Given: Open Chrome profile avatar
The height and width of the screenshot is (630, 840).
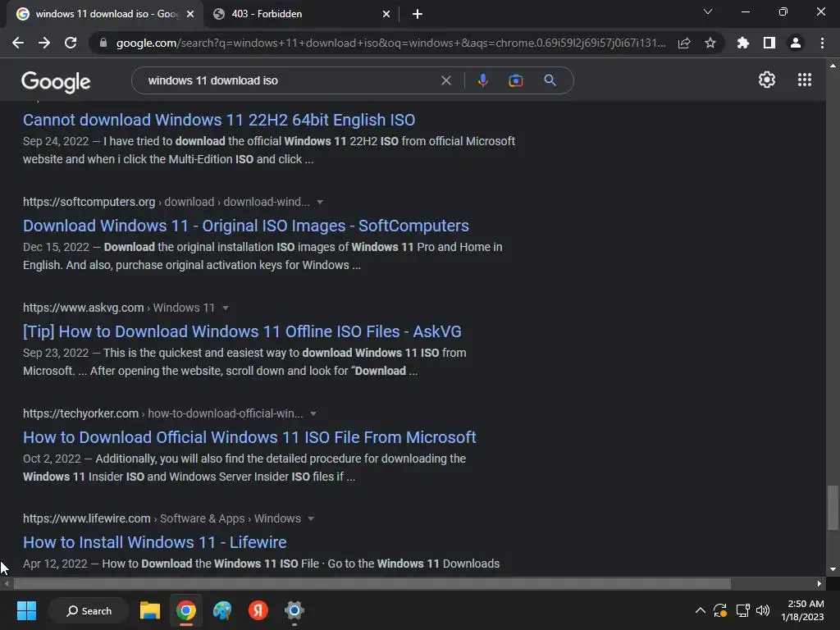Looking at the screenshot, I should click(x=796, y=43).
